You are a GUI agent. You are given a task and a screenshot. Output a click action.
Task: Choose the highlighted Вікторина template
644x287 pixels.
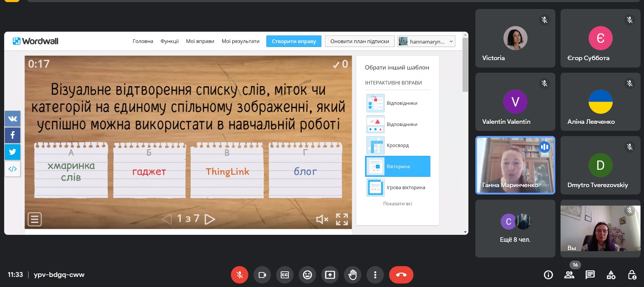[x=398, y=166]
